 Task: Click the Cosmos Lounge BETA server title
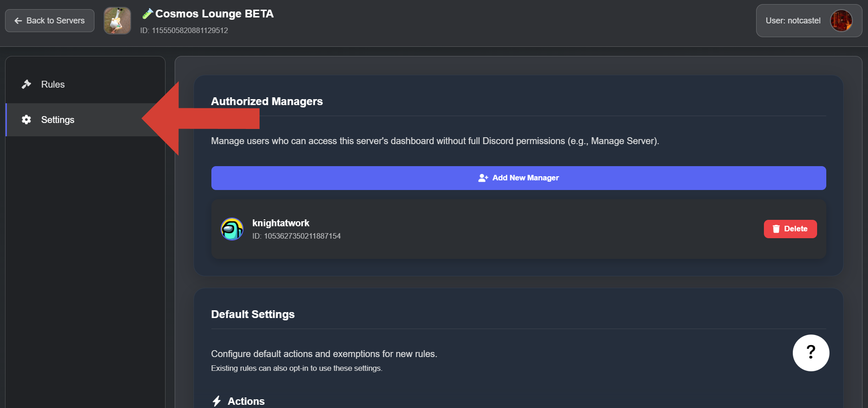214,14
